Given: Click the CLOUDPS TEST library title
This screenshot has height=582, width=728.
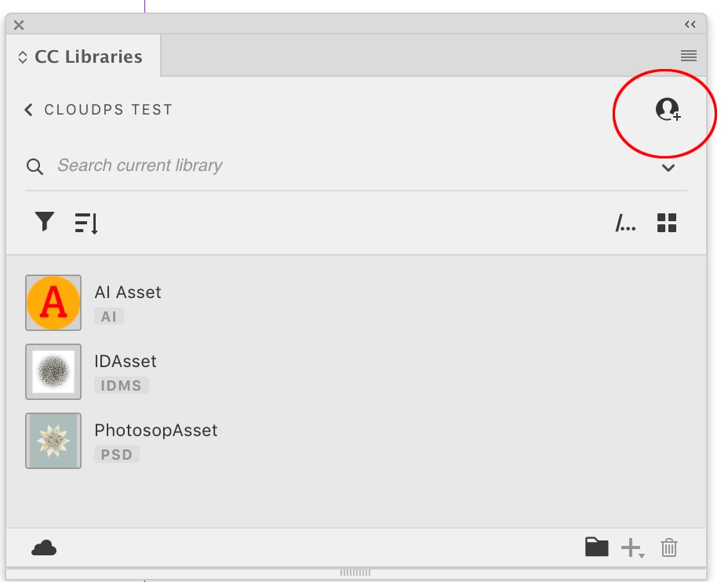Looking at the screenshot, I should pos(108,110).
